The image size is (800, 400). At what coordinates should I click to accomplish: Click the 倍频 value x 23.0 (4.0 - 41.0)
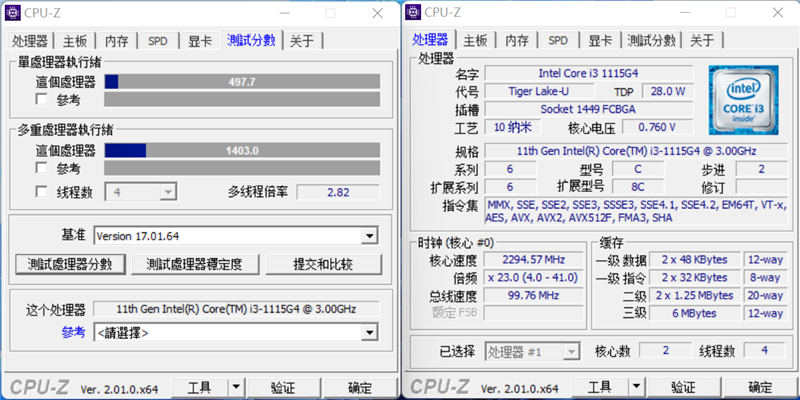click(x=533, y=278)
